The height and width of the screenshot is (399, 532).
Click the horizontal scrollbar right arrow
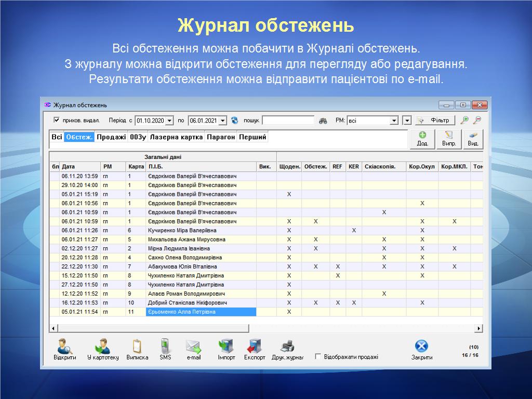pyautogui.click(x=478, y=328)
